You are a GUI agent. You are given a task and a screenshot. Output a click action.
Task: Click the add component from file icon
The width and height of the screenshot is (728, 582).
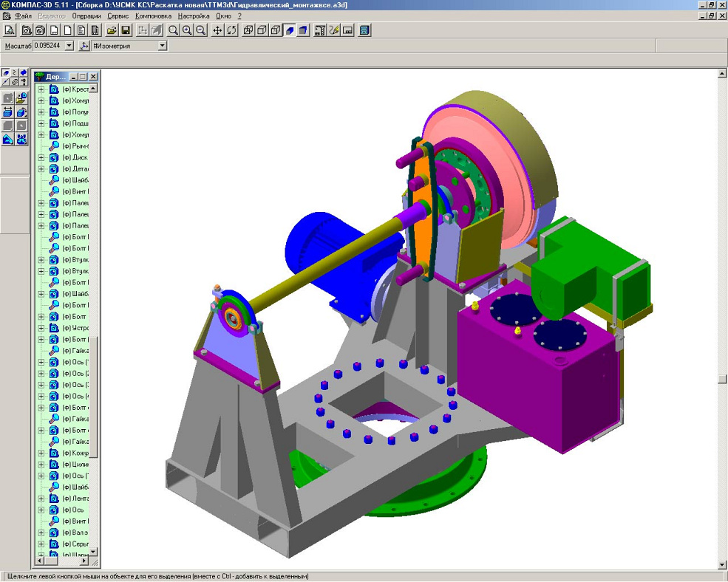[x=21, y=97]
